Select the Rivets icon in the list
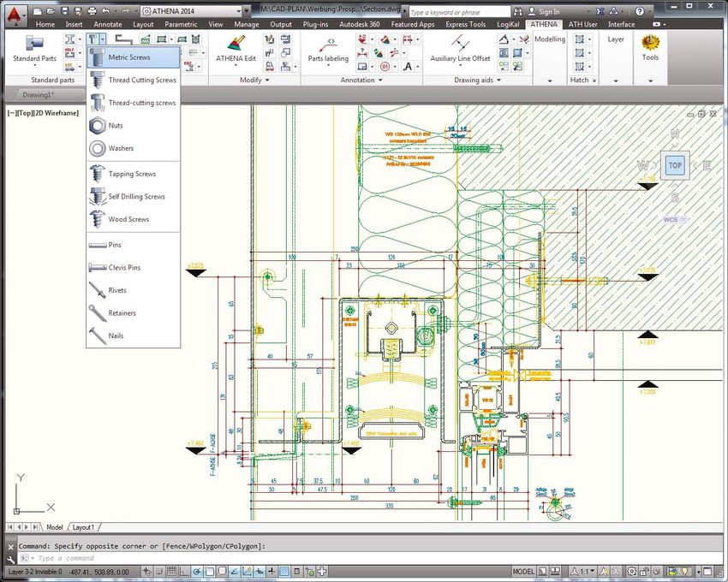The image size is (728, 582). pos(97,291)
